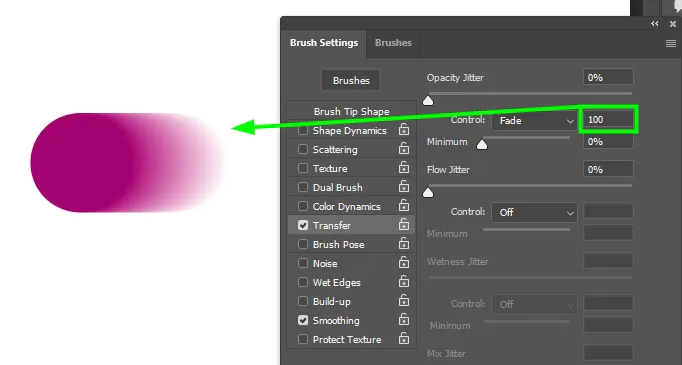
Task: Click the Flow Jitter slider handle
Action: click(428, 192)
